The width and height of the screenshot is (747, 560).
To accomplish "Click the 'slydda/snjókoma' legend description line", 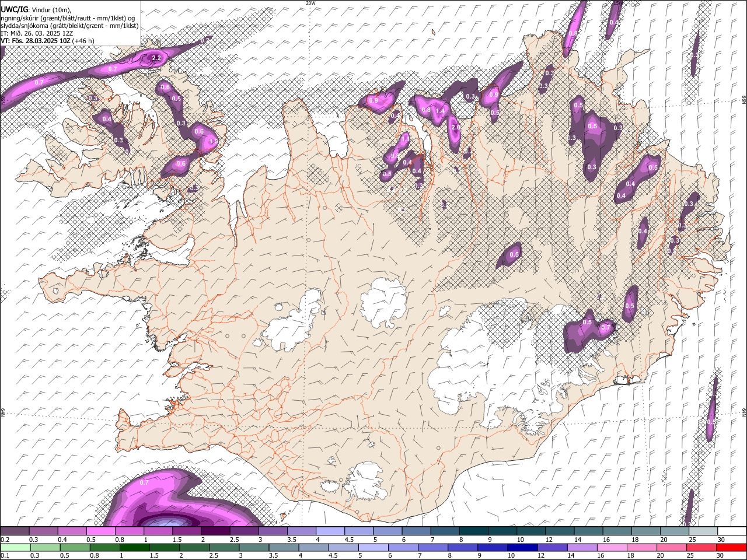I will click(69, 26).
